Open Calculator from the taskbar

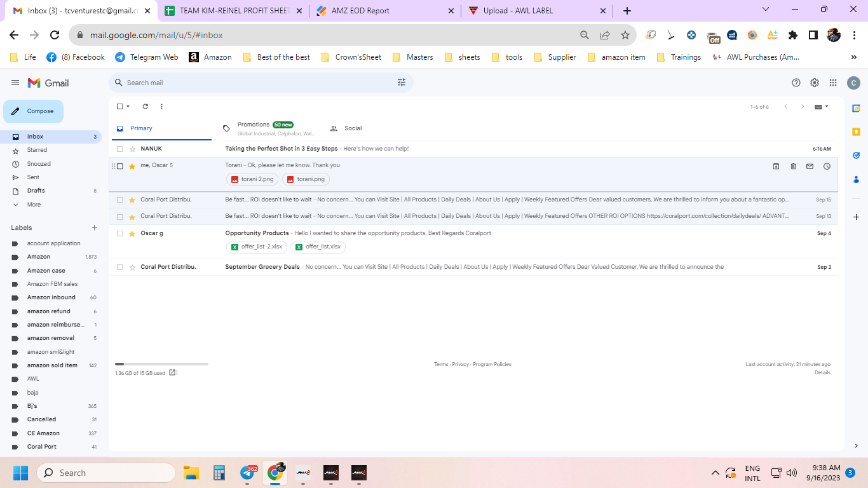tap(219, 473)
